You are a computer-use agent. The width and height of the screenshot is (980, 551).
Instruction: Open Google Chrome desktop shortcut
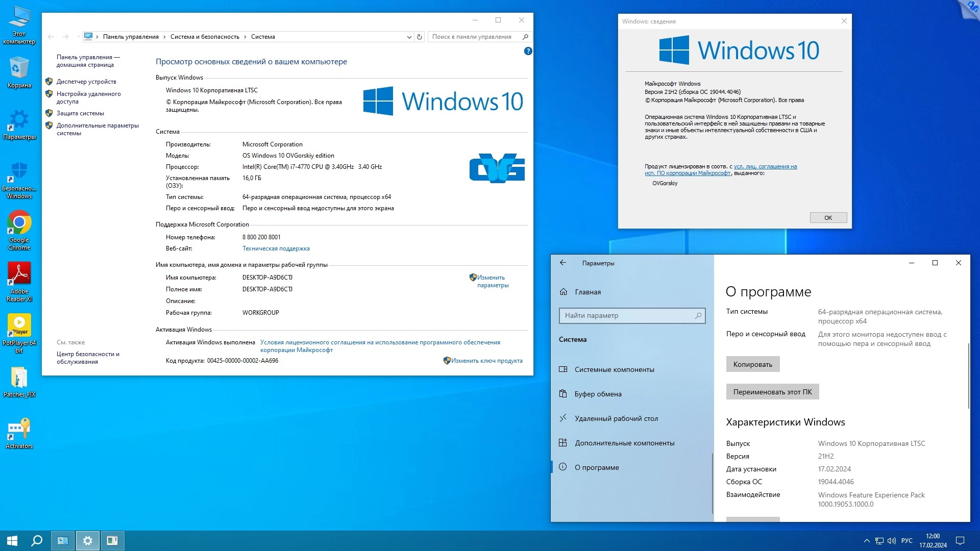point(19,223)
